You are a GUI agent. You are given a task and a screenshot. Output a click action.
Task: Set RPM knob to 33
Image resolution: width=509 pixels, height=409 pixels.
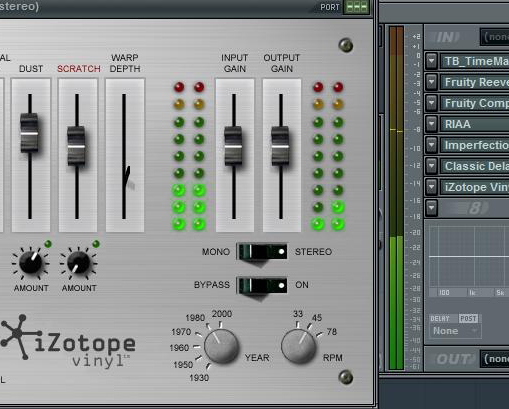pyautogui.click(x=298, y=314)
